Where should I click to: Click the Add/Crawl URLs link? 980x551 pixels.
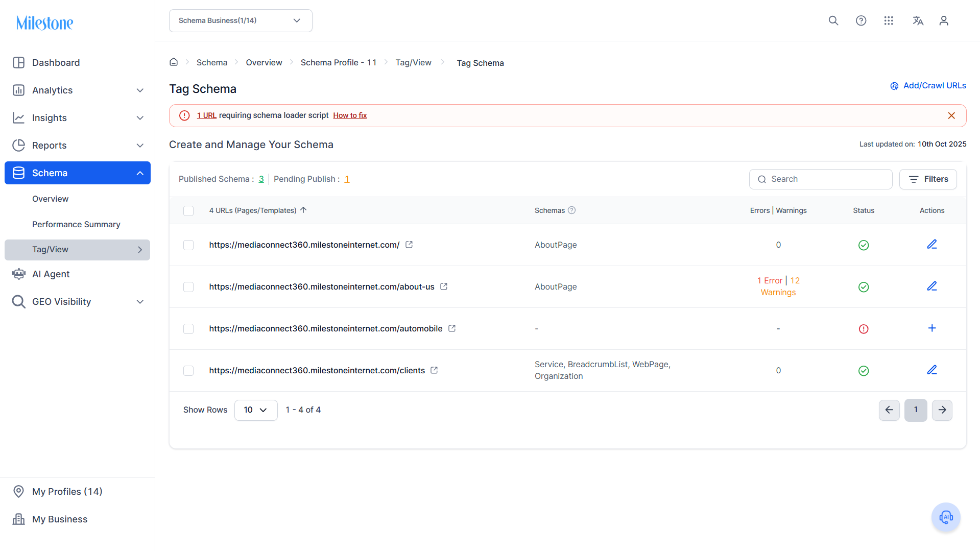928,86
